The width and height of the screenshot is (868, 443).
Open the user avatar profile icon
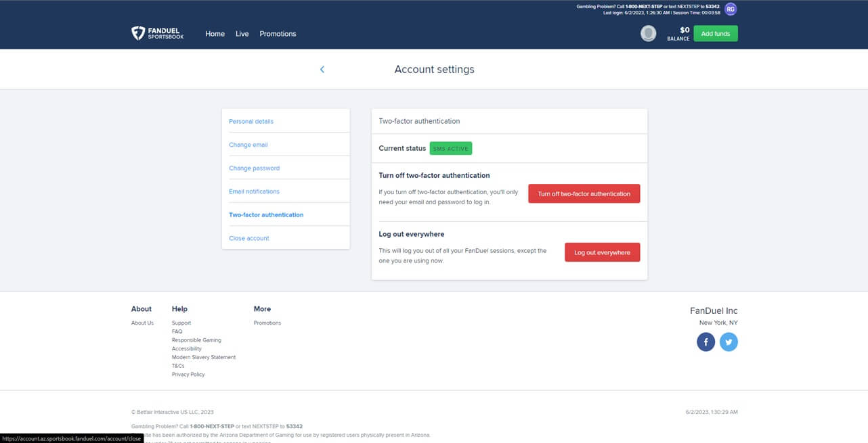tap(649, 34)
